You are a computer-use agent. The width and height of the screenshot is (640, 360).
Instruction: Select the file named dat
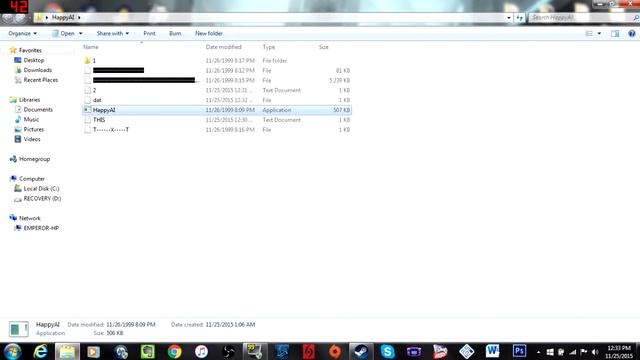216,100
